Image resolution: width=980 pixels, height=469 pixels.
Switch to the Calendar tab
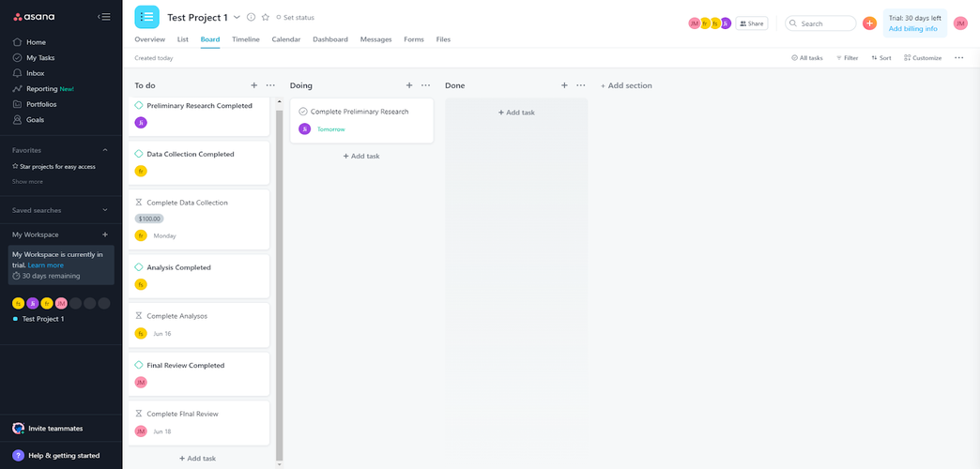286,39
